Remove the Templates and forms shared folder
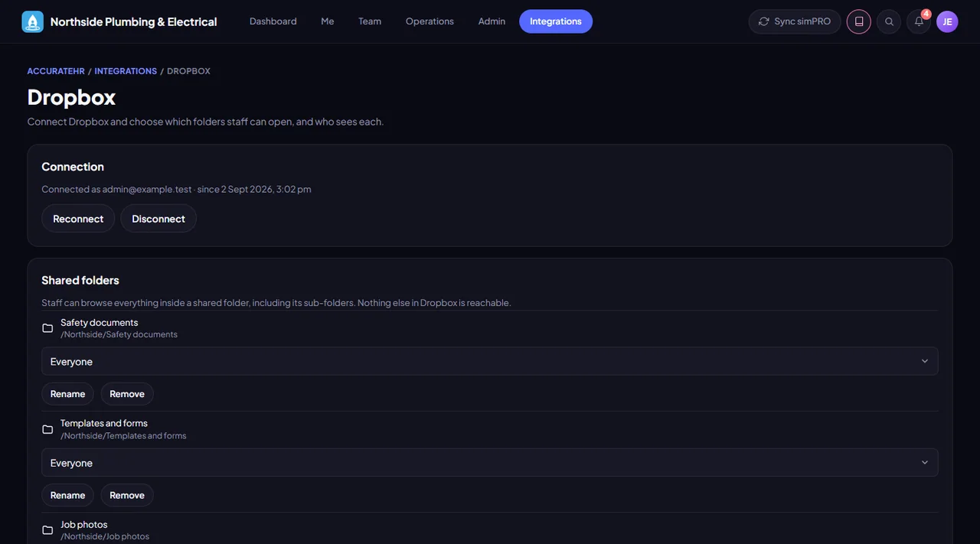This screenshot has height=544, width=980. (127, 495)
